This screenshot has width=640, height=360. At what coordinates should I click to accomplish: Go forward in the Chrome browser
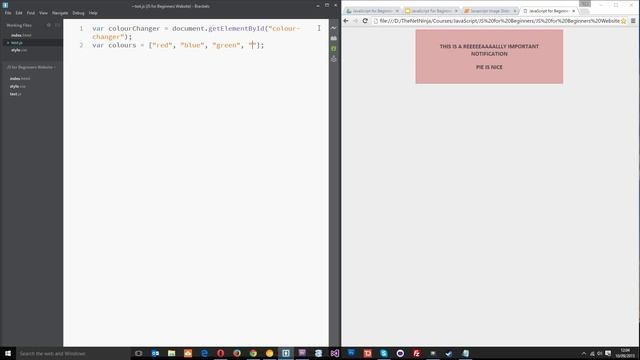click(x=356, y=21)
